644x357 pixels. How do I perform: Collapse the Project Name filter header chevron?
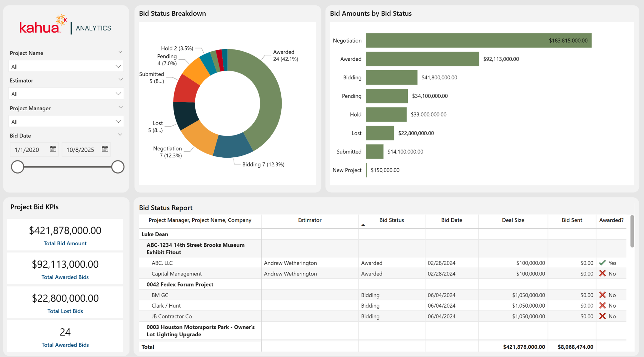[120, 52]
